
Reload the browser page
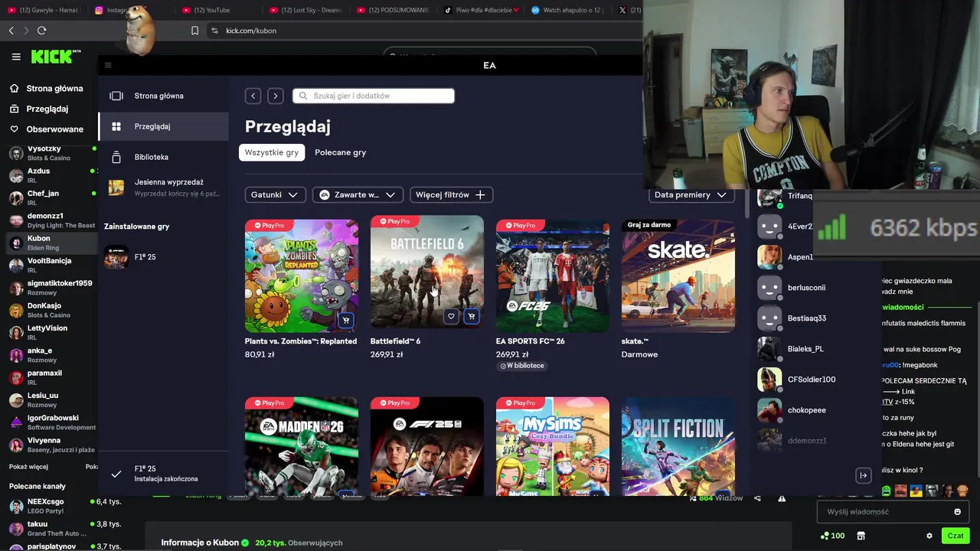click(x=41, y=31)
